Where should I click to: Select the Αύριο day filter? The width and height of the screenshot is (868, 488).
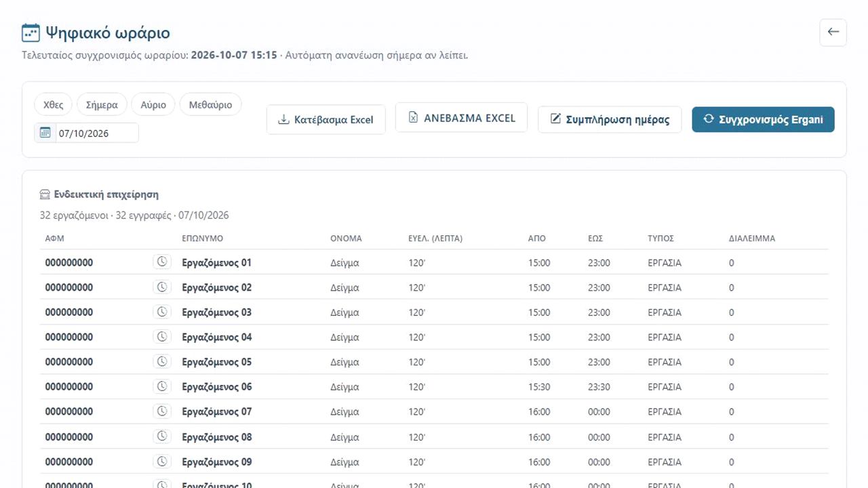pyautogui.click(x=153, y=104)
